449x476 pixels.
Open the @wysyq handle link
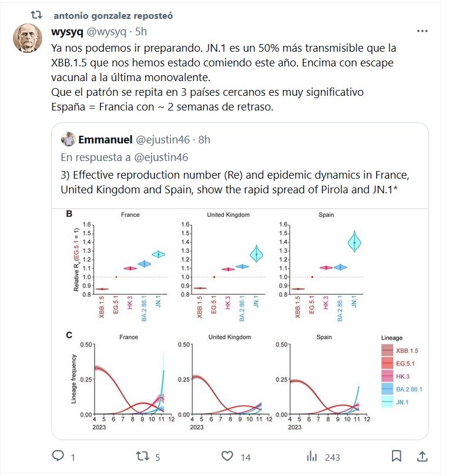coord(111,31)
